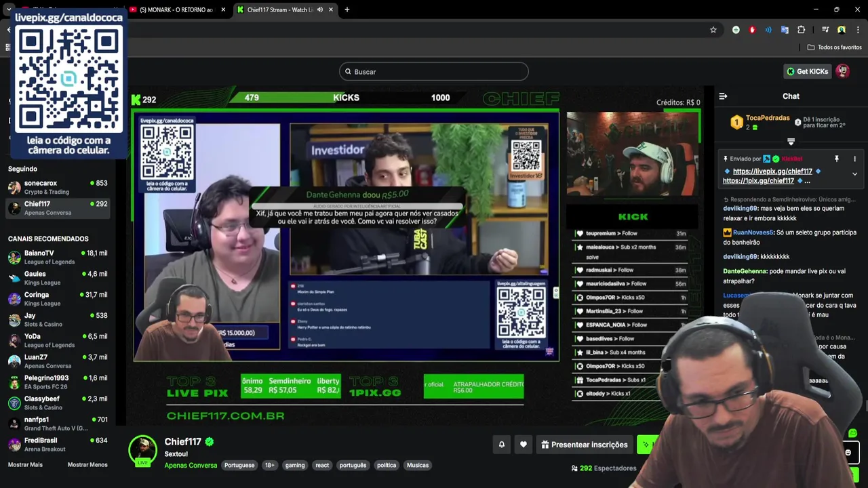Expand the leaderboard under TocaPedradas

[791, 142]
